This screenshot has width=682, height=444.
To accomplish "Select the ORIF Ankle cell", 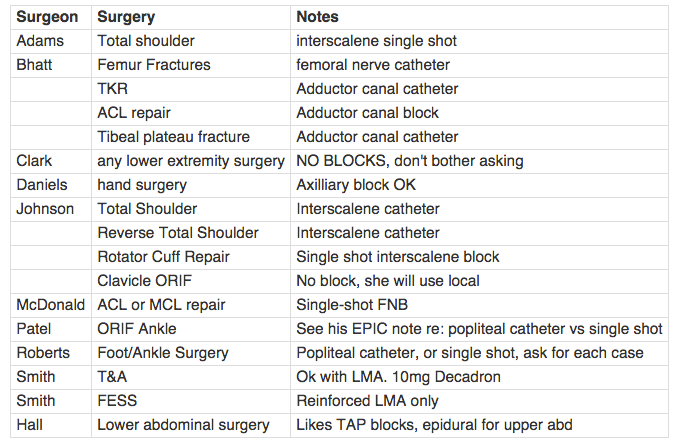I will click(x=191, y=329).
